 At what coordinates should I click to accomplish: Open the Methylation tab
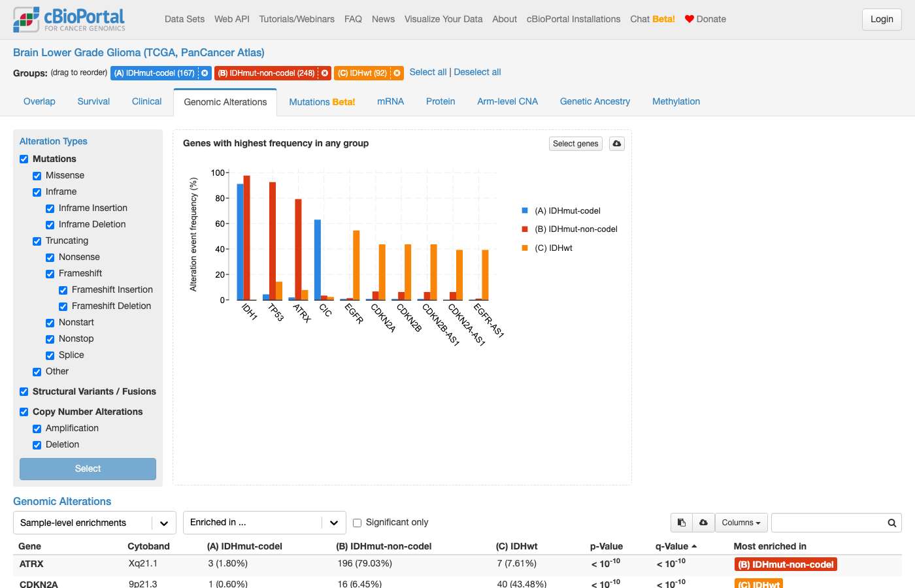tap(676, 101)
